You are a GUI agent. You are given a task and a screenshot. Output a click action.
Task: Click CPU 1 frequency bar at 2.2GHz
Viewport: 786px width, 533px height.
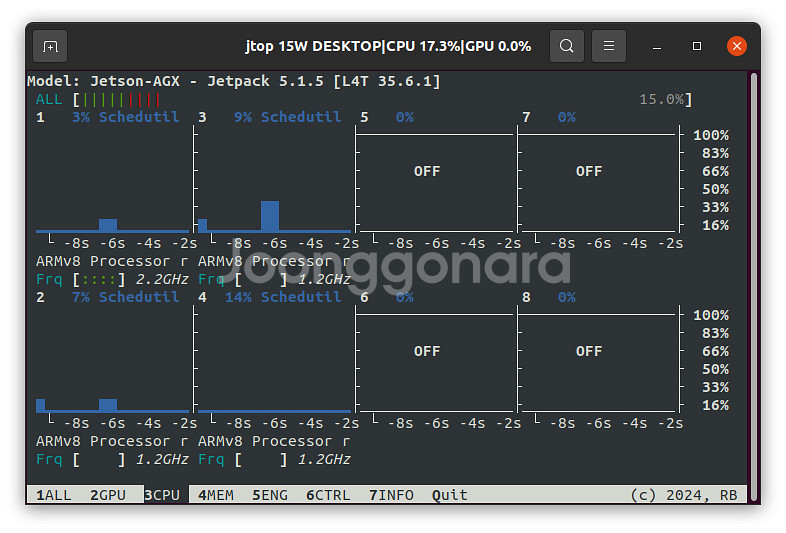tap(99, 279)
